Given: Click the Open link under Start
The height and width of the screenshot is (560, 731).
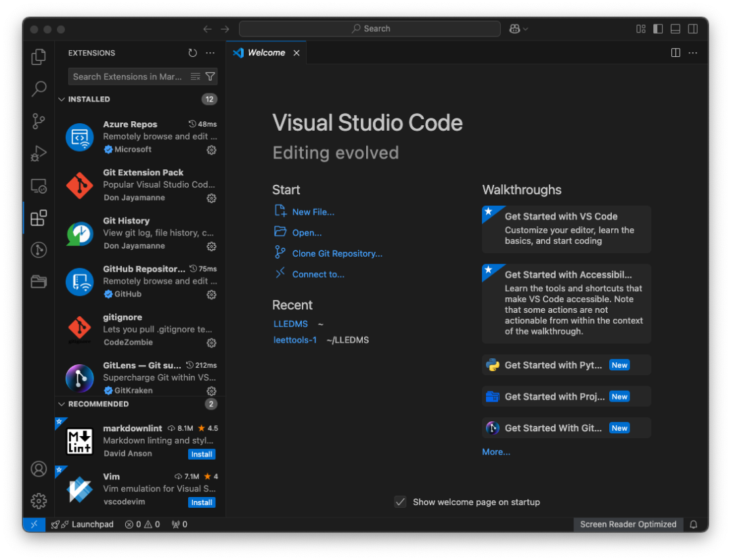Looking at the screenshot, I should (307, 233).
